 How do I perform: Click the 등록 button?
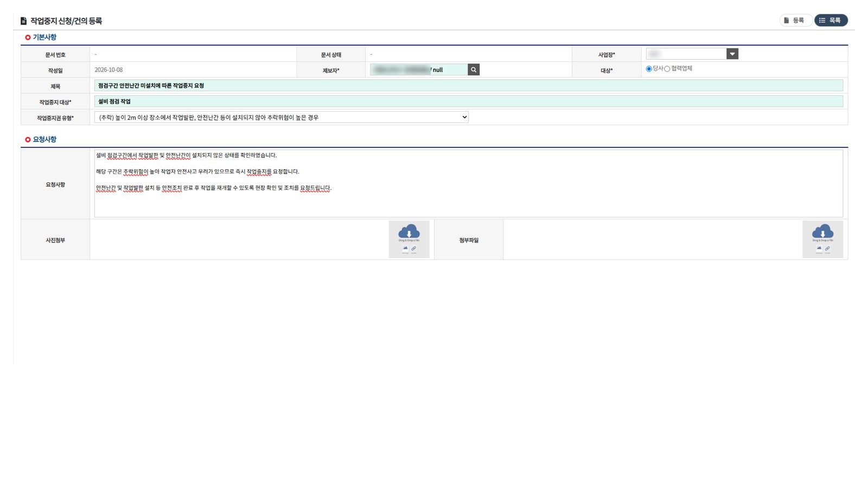(796, 21)
